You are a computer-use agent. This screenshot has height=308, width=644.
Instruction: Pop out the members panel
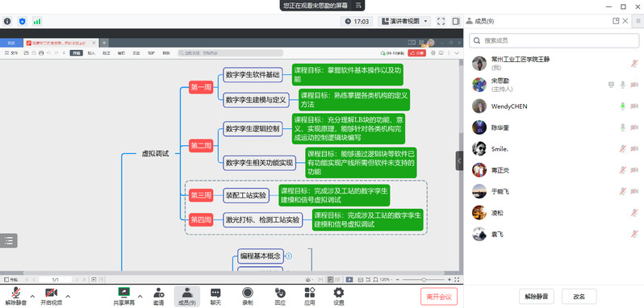616,21
